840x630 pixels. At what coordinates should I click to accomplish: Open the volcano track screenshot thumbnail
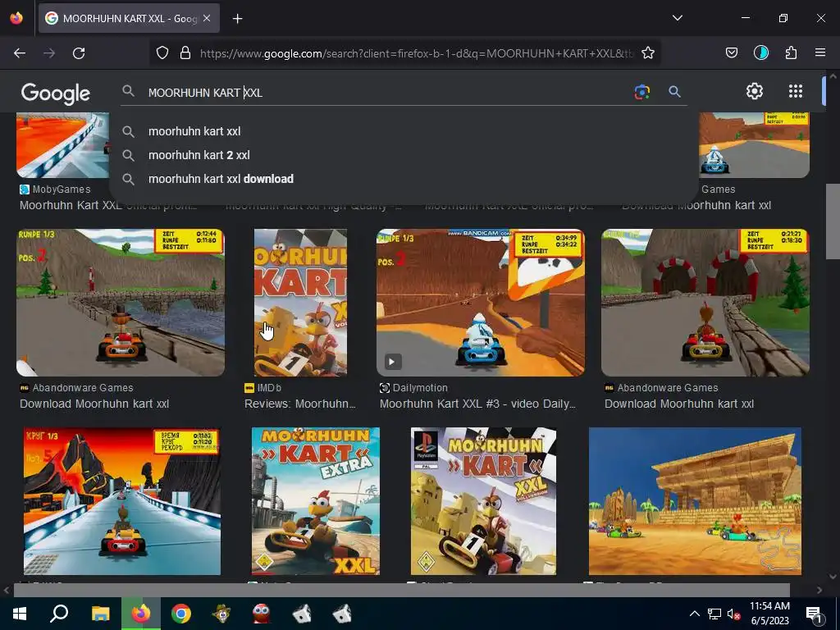(122, 501)
